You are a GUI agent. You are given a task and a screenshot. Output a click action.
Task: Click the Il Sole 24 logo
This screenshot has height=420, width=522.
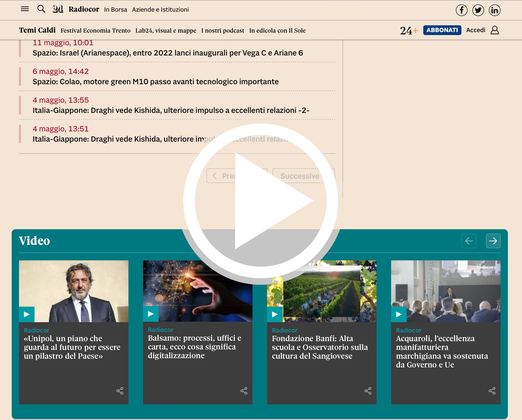[58, 9]
